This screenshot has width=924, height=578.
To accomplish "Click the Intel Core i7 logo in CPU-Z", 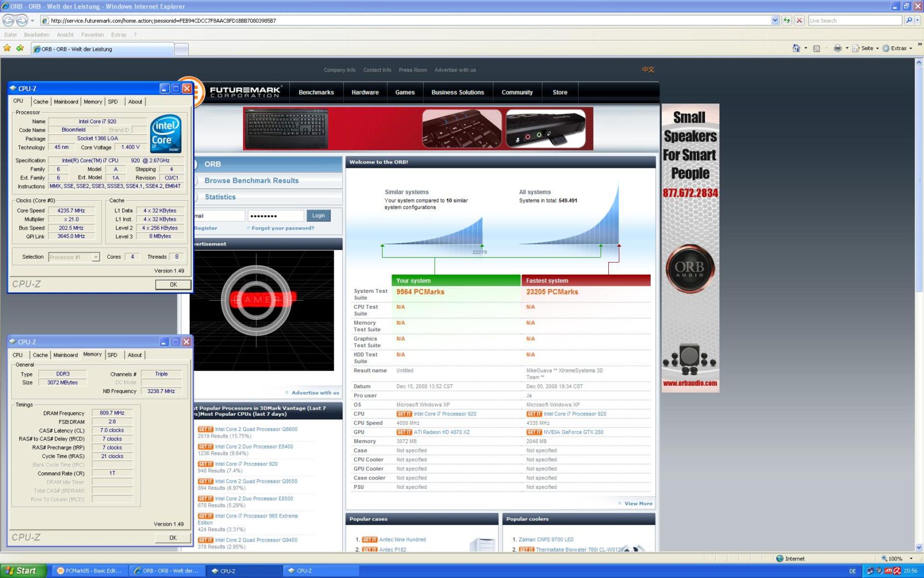I will point(166,134).
